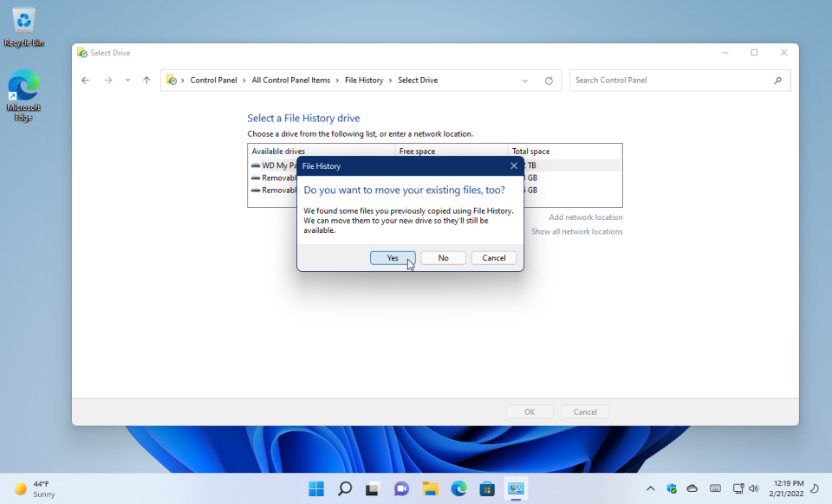
Task: Open the Add network location link
Action: [586, 216]
